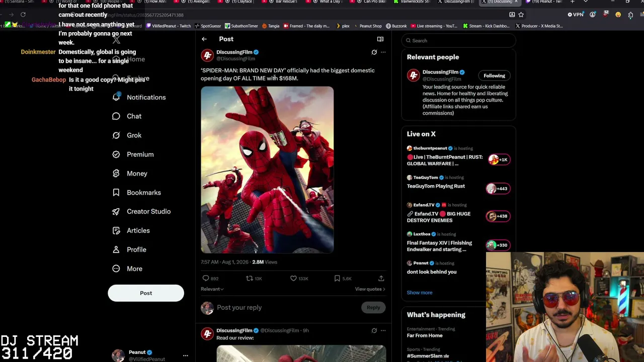Open the More sidebar menu
The height and width of the screenshot is (362, 644).
(x=128, y=269)
